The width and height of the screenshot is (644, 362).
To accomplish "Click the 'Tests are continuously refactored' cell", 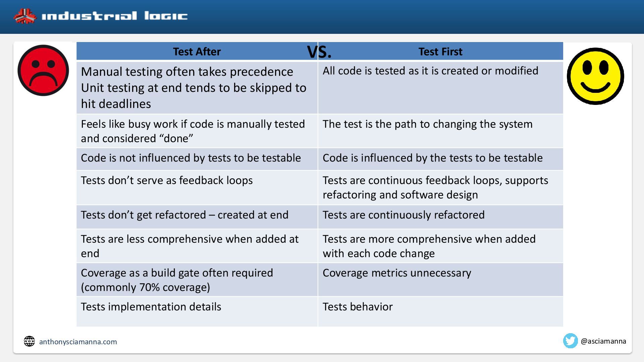I will point(440,217).
